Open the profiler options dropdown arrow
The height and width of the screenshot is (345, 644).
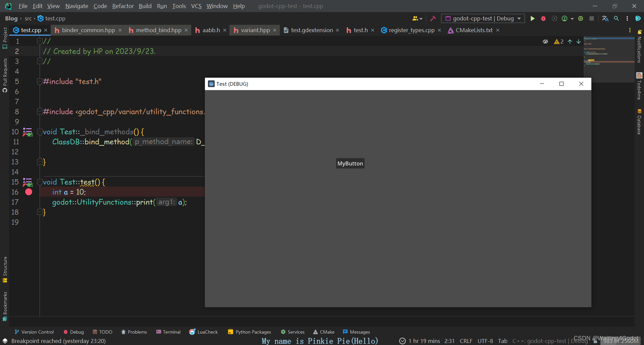572,18
